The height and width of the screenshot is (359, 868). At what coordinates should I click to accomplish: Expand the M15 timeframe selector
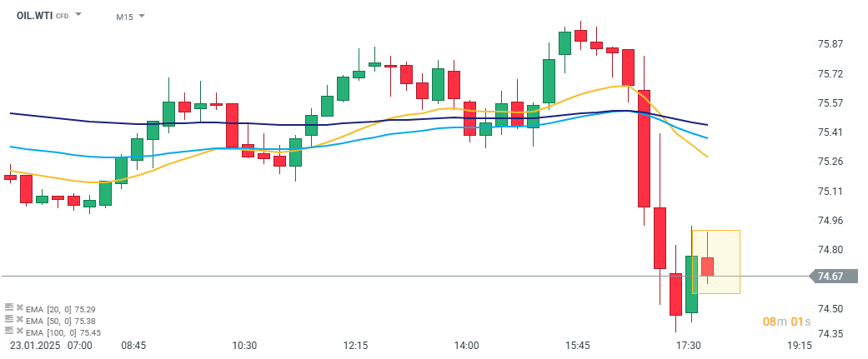pos(141,16)
